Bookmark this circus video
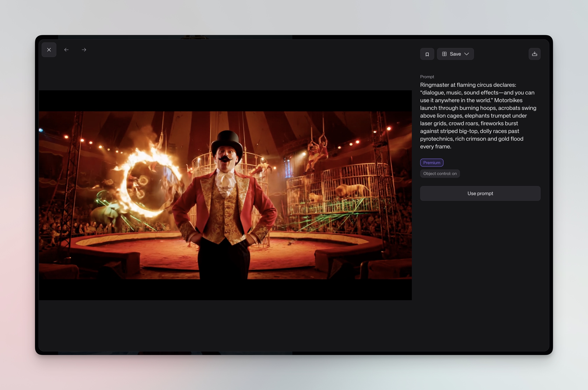Image resolution: width=588 pixels, height=390 pixels. click(x=427, y=54)
